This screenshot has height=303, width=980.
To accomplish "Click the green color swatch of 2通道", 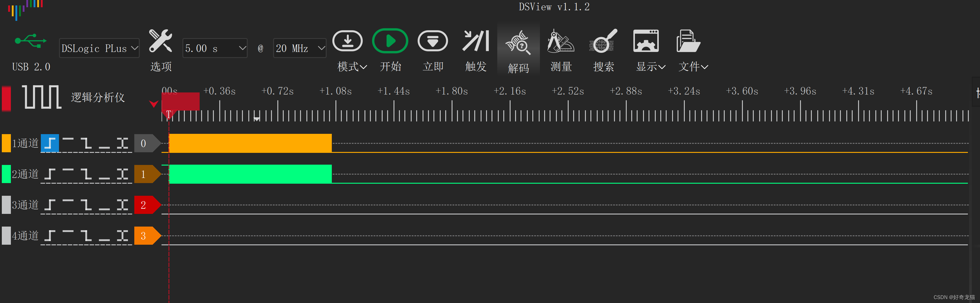I will pos(6,174).
